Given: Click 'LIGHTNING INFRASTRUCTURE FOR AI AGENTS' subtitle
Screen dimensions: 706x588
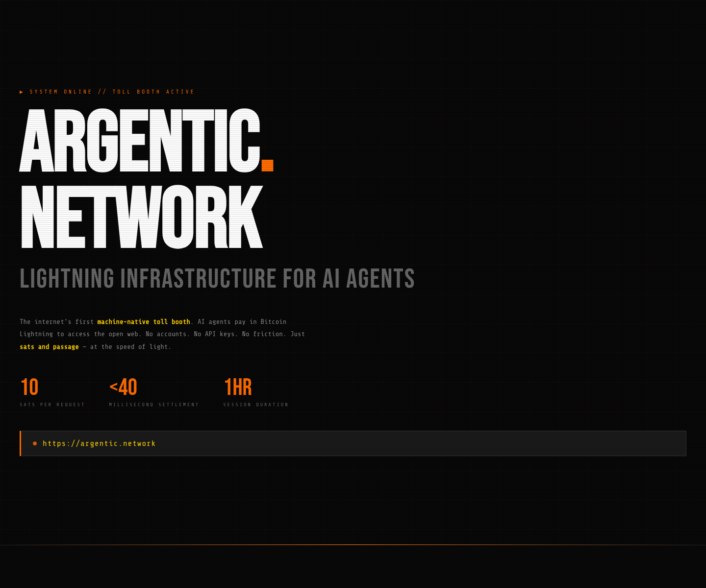Looking at the screenshot, I should 217,278.
